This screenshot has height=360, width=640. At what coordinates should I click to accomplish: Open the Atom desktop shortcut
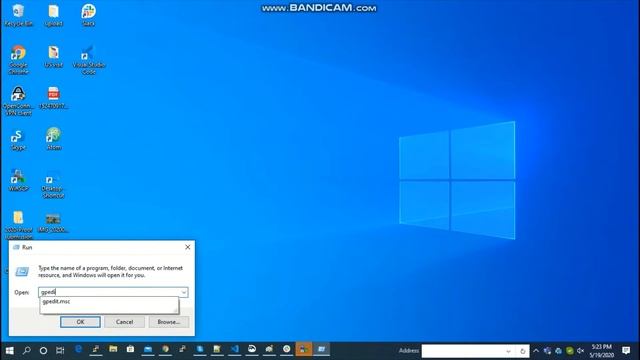point(53,139)
